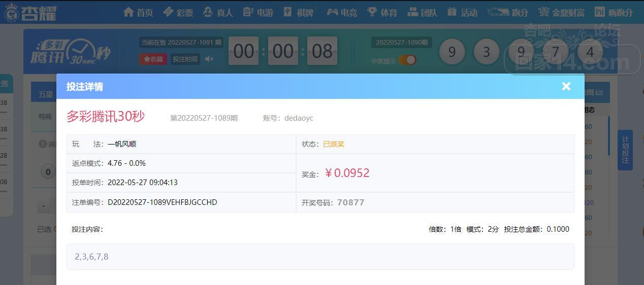Close the 投注详情 dialog
The height and width of the screenshot is (285, 644).
pos(566,86)
